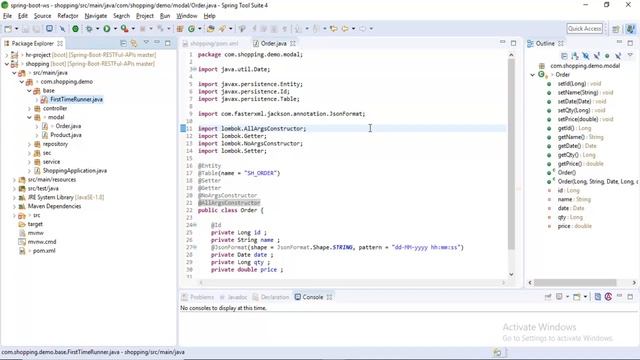The width and height of the screenshot is (640, 360).
Task: Toggle Hide Fields in Outline toolbar
Action: coord(586,56)
